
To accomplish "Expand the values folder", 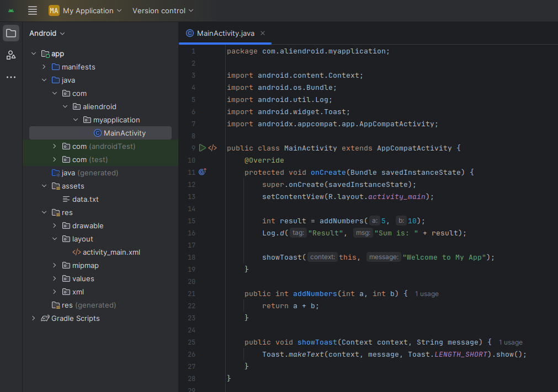I will tap(55, 278).
